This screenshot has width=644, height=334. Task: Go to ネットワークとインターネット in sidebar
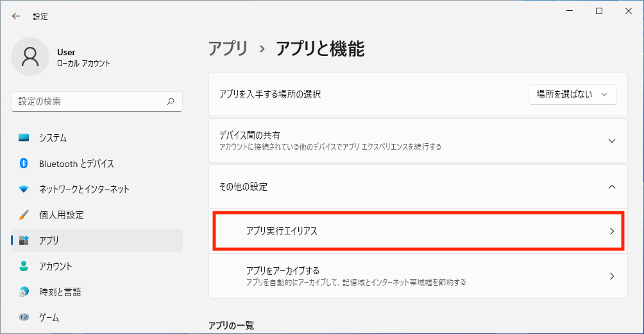pos(84,189)
